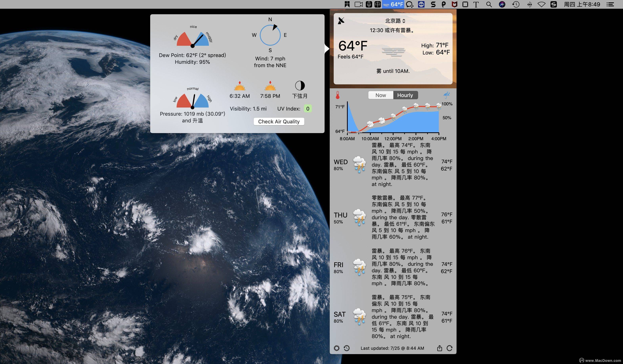This screenshot has height=364, width=623.
Task: Click the Bluetooth menu bar icon
Action: click(x=529, y=4)
